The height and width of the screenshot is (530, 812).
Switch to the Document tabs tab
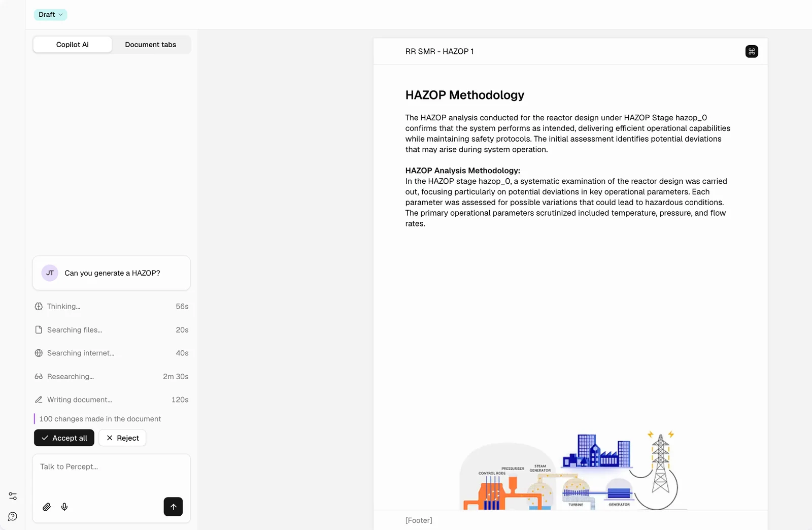(x=151, y=45)
